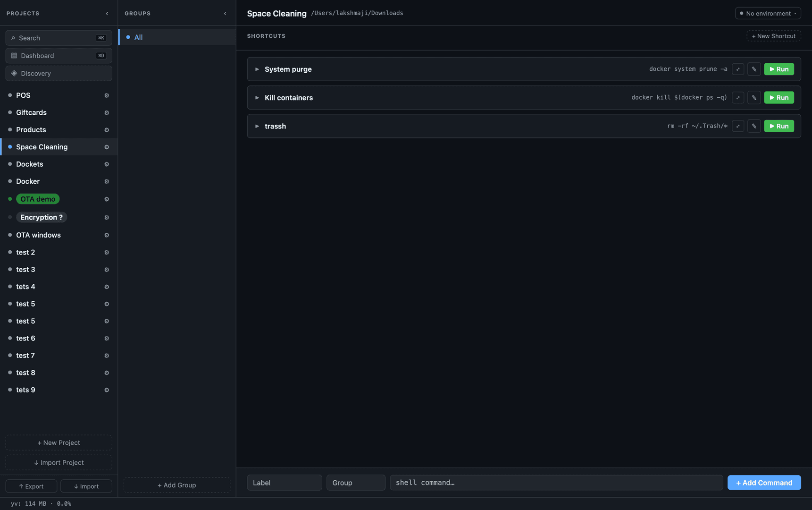The width and height of the screenshot is (812, 510).
Task: Click edit pencil on System purge shortcut
Action: point(754,69)
